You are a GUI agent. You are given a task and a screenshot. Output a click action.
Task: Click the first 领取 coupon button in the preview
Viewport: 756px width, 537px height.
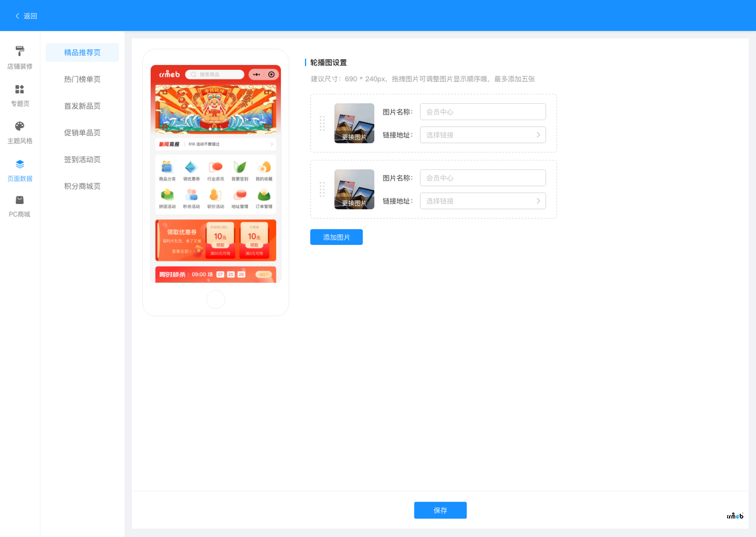click(220, 245)
